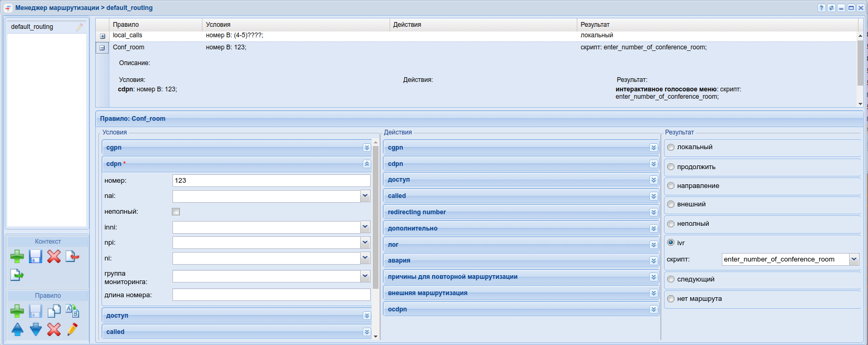Move the rule up with the blue arrow

[17, 329]
